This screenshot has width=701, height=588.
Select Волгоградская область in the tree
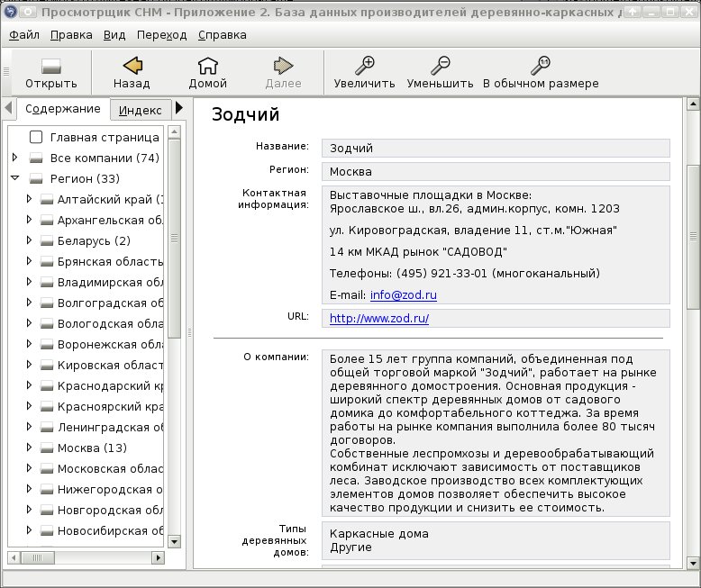pos(110,303)
